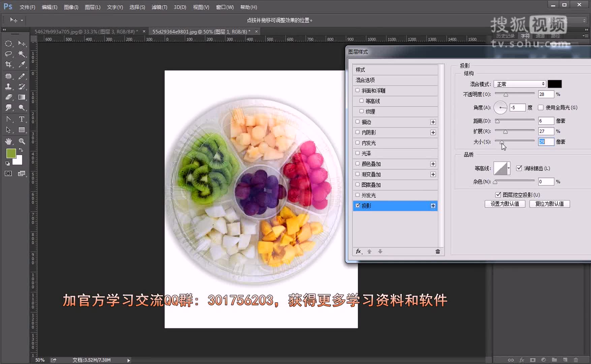Toggle 图层挖空投影 checkbox

coord(498,195)
